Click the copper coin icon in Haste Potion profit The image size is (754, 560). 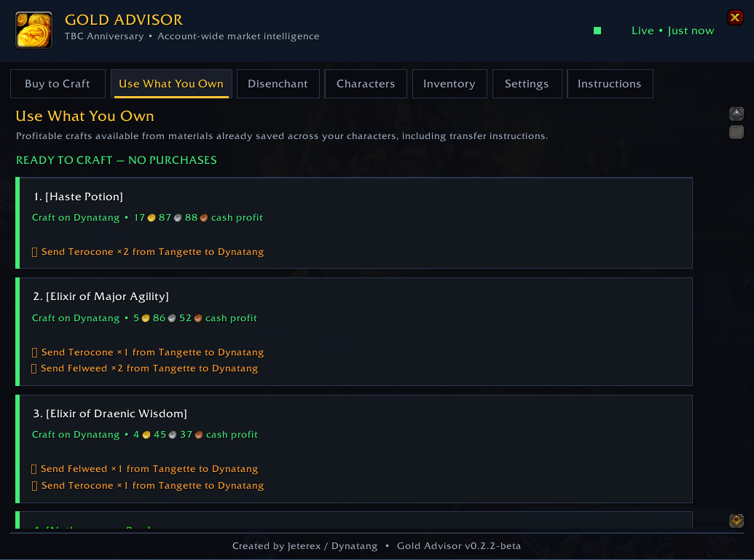(203, 218)
